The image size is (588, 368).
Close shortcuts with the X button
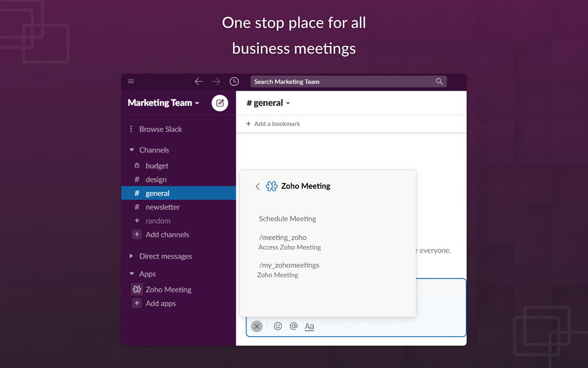tap(257, 326)
